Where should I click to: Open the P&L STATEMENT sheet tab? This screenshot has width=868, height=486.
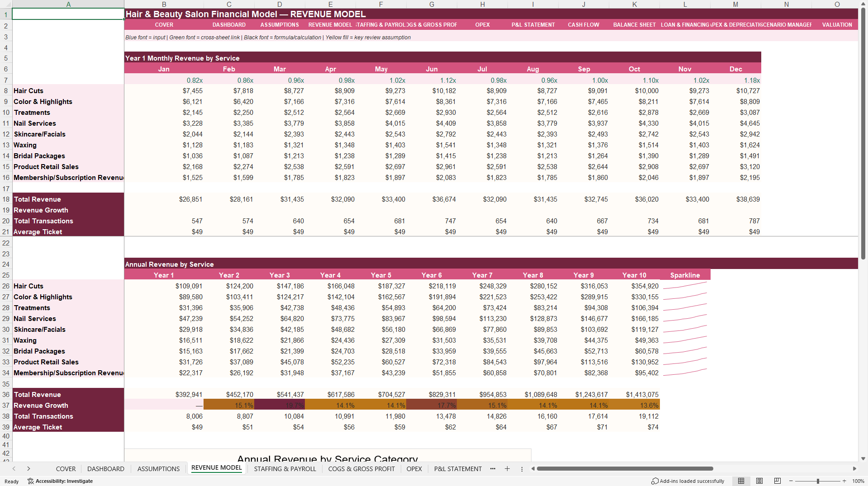(x=458, y=469)
